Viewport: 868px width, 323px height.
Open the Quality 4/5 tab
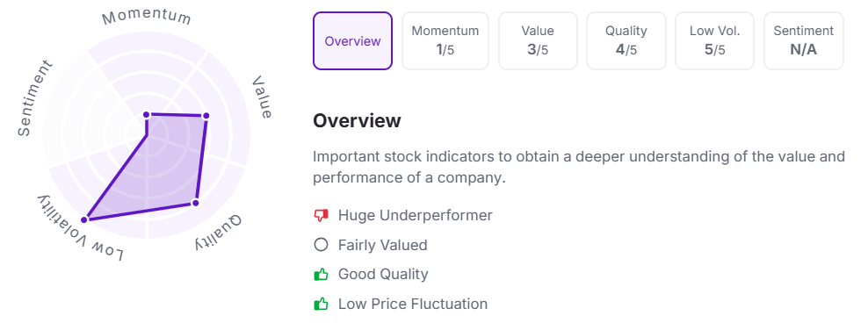[x=626, y=41]
